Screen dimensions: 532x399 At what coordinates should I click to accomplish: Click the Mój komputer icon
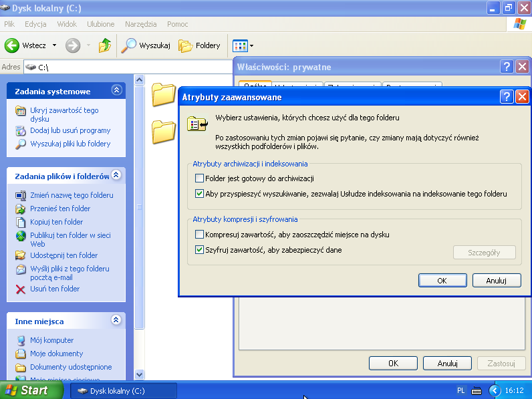[x=20, y=340]
